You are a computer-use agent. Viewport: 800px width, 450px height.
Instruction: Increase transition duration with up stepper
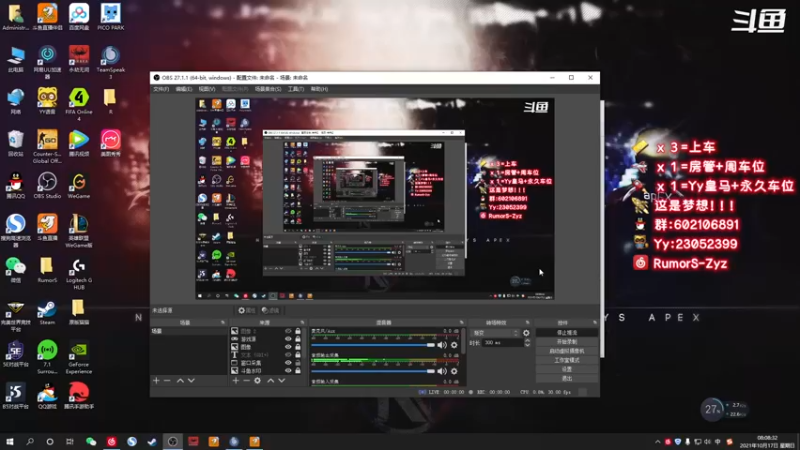[x=527, y=340]
